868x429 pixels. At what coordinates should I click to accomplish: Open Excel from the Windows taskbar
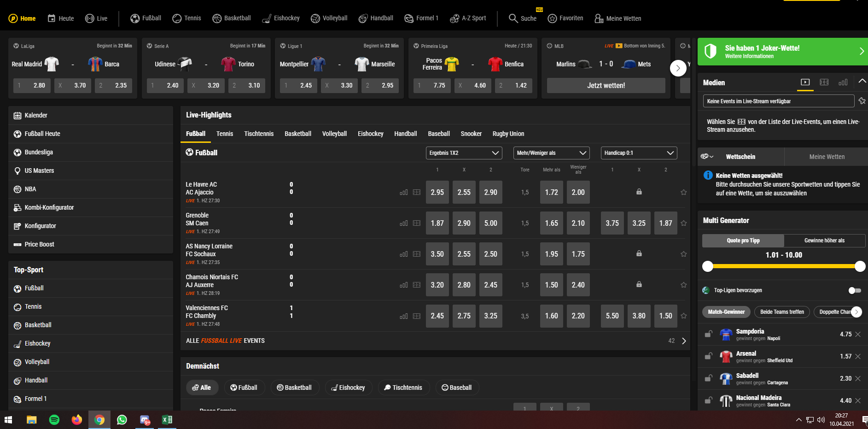[x=167, y=420]
